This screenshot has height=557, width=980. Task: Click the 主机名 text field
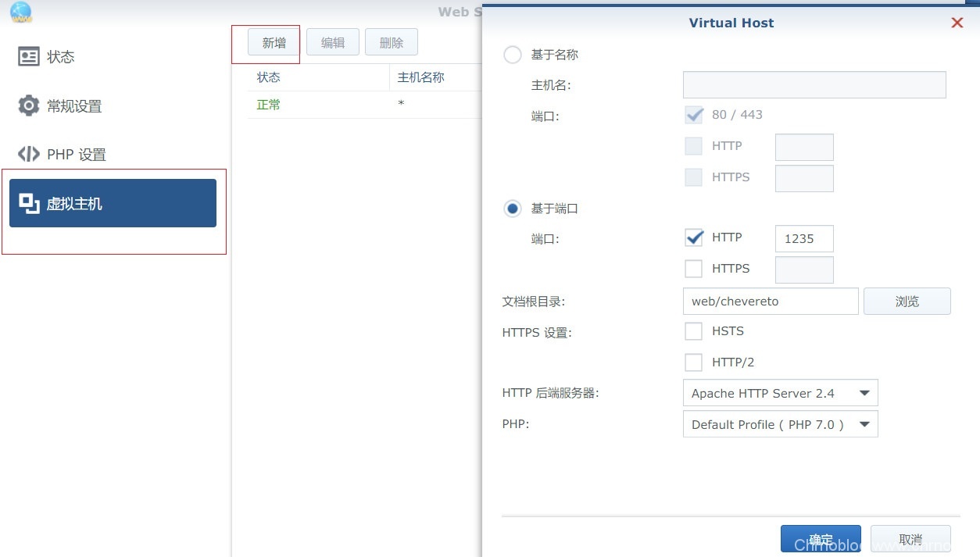pos(814,85)
